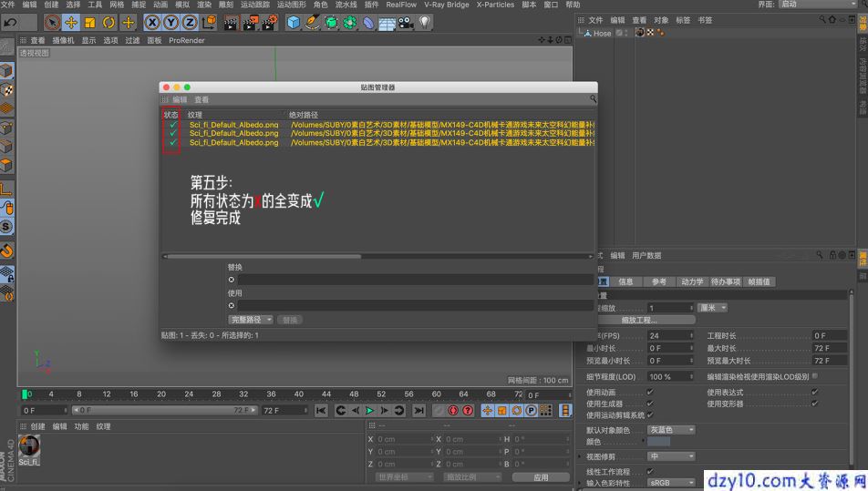This screenshot has width=868, height=491.
Task: Activate the Move tool in the toolbar
Action: pos(71,23)
